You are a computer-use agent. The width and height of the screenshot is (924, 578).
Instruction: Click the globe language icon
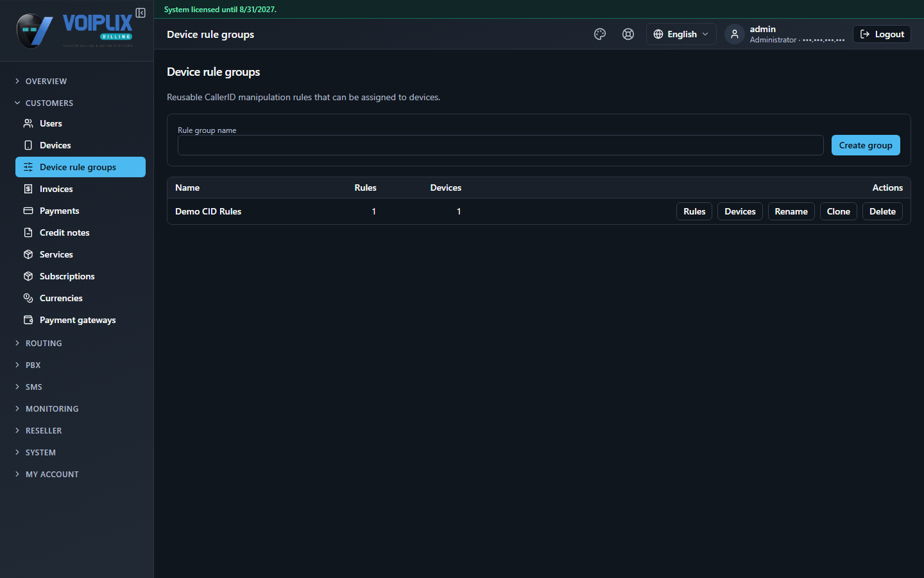coord(658,34)
